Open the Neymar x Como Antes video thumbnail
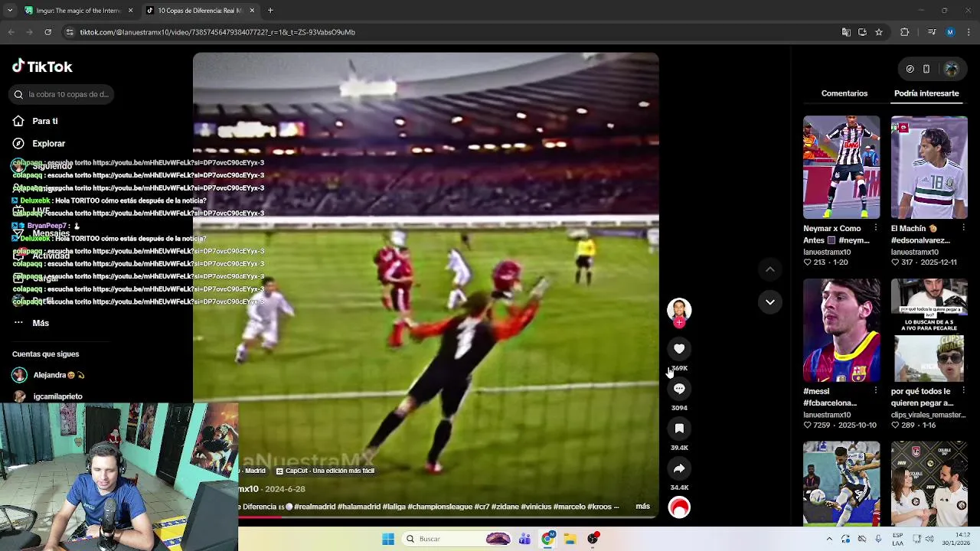Image resolution: width=980 pixels, height=551 pixels. pos(841,167)
